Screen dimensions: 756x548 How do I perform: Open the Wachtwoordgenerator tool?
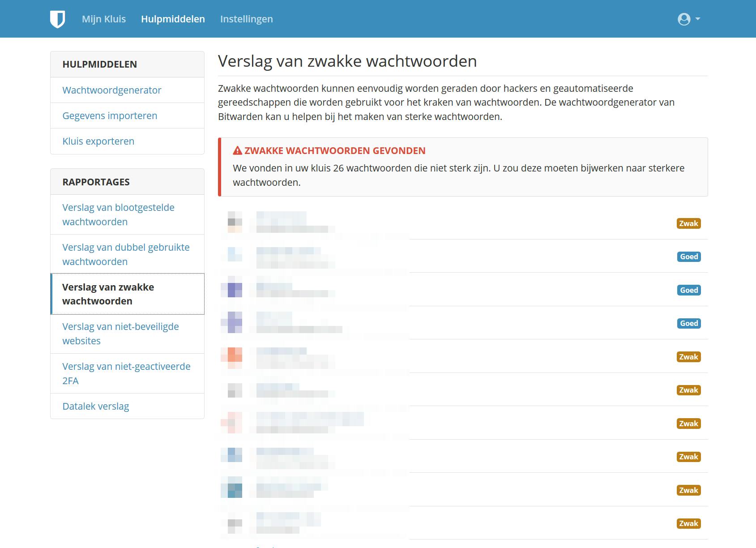click(127, 90)
